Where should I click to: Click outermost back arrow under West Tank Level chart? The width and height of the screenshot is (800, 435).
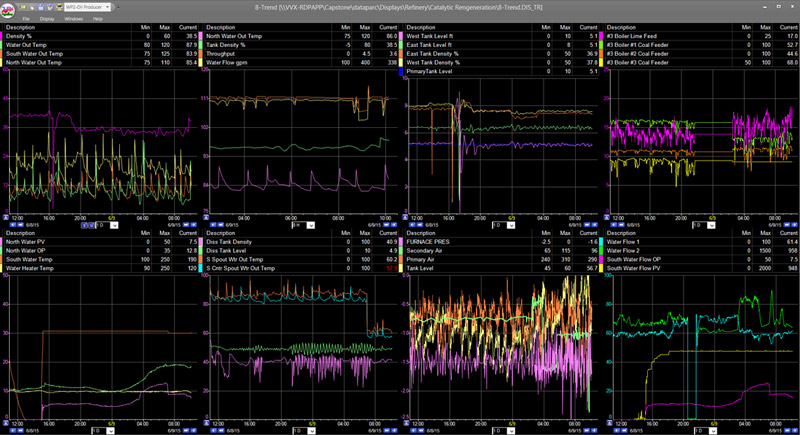click(412, 225)
